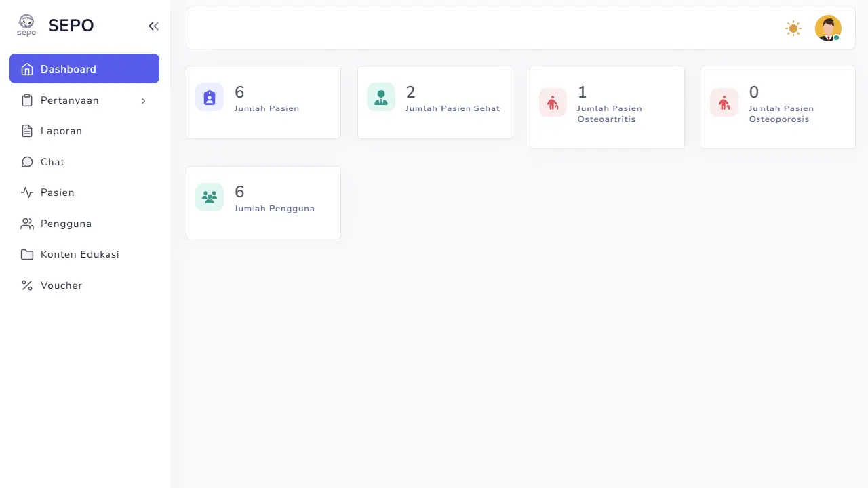This screenshot has height=488, width=868.
Task: Collapse the sidebar with double chevron
Action: coord(153,26)
